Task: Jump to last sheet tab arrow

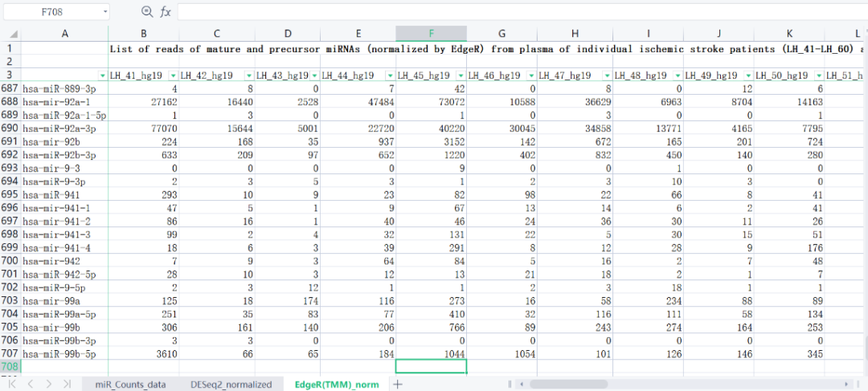Action: pyautogui.click(x=67, y=384)
